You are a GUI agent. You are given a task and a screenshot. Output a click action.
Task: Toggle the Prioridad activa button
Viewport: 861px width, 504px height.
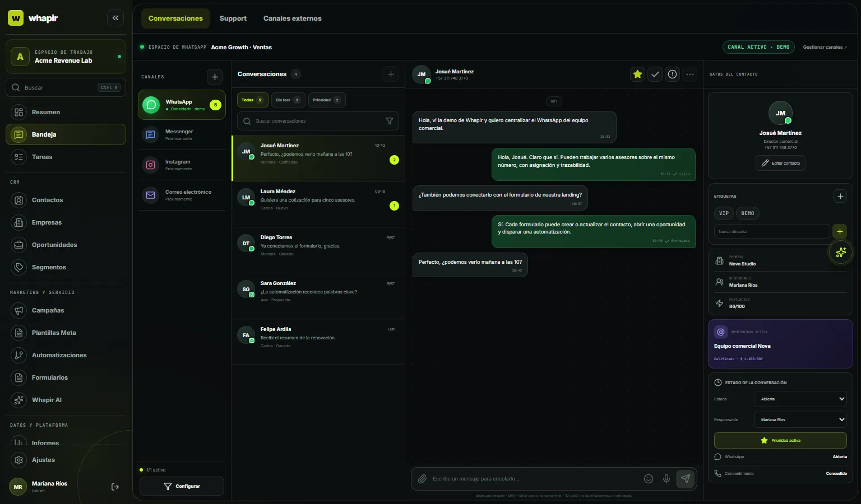(x=780, y=440)
